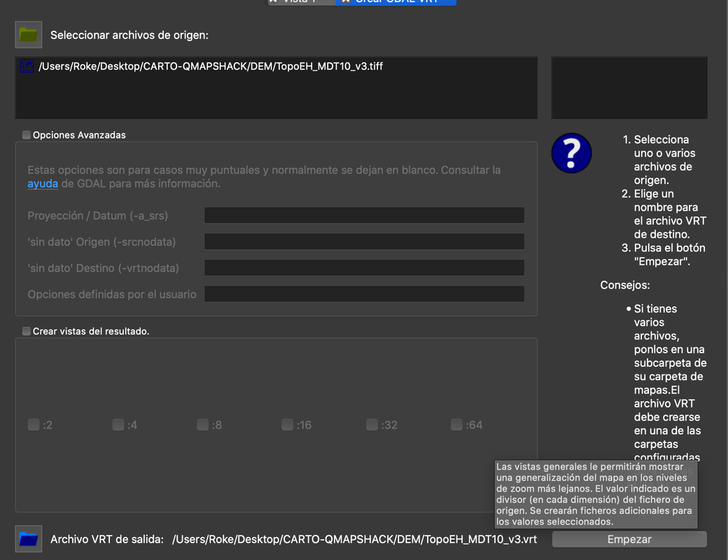
Task: Click the blue folder icon for output VRT file
Action: [x=28, y=539]
